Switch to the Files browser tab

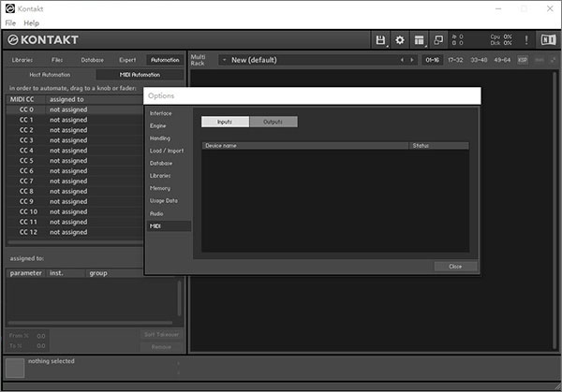(57, 60)
